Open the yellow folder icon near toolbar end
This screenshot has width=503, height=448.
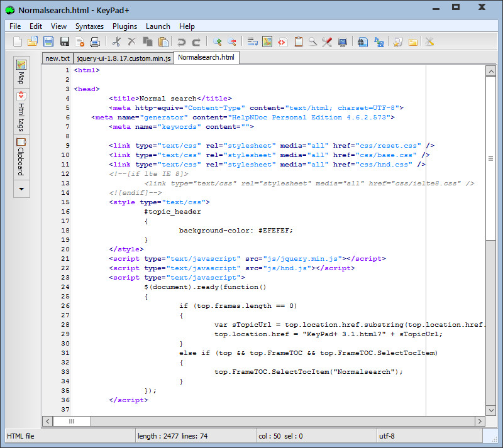(413, 41)
